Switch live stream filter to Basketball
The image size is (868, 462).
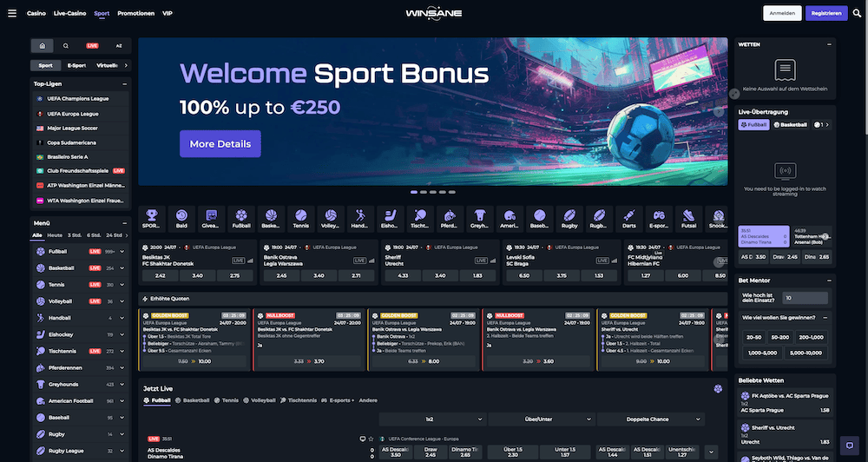point(791,125)
